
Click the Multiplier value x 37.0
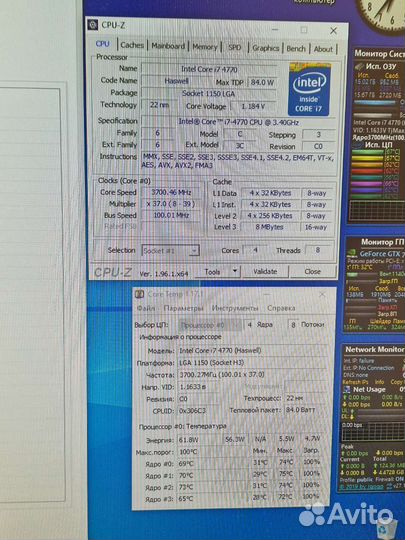(171, 204)
